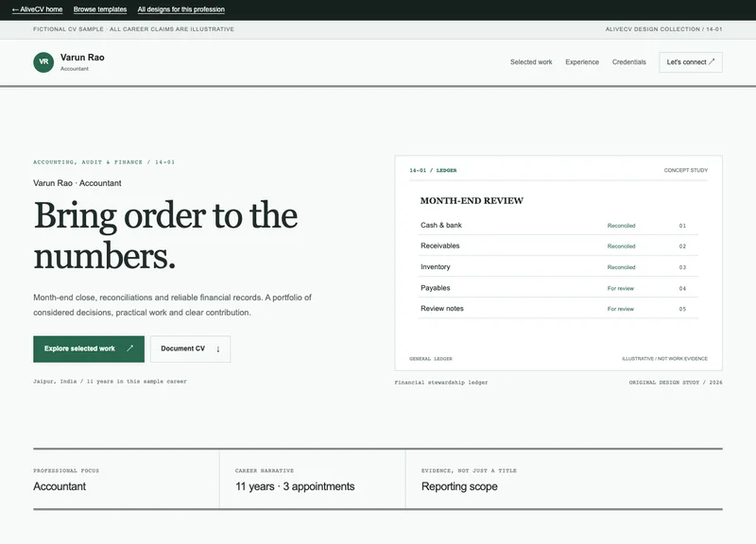Select the Receivables ledger row
Viewport: 756px width, 544px height.
pyautogui.click(x=558, y=246)
